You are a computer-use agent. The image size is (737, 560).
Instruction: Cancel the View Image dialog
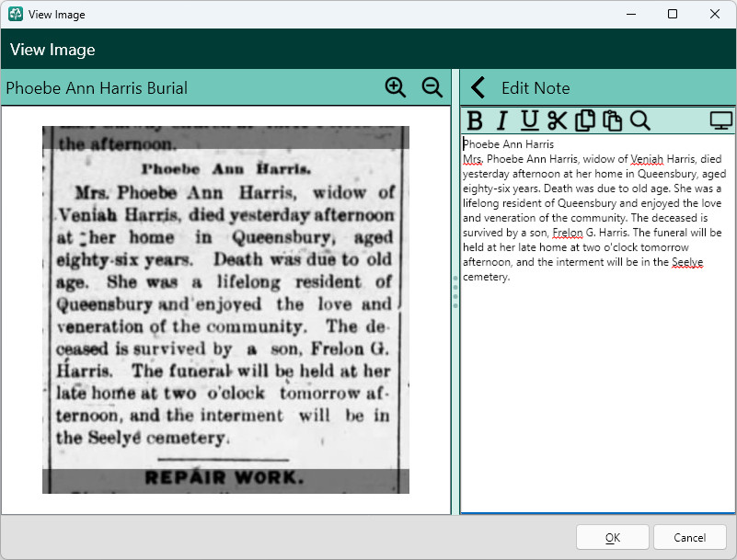(x=689, y=537)
